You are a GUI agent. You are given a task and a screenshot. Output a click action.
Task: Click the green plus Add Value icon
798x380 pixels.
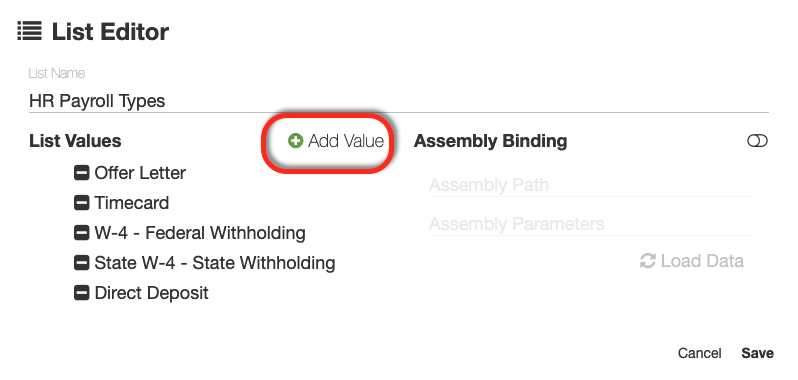pyautogui.click(x=295, y=141)
